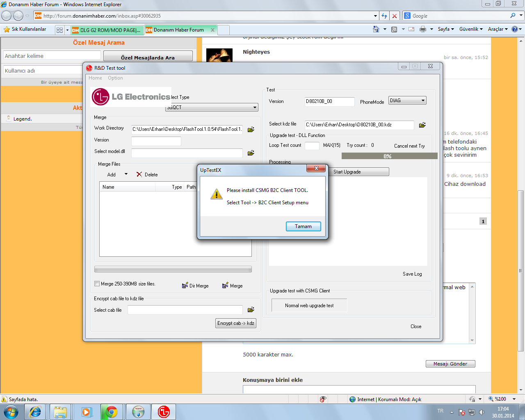The height and width of the screenshot is (420, 525).
Task: Browse for Select model.dll file icon
Action: coord(251,153)
